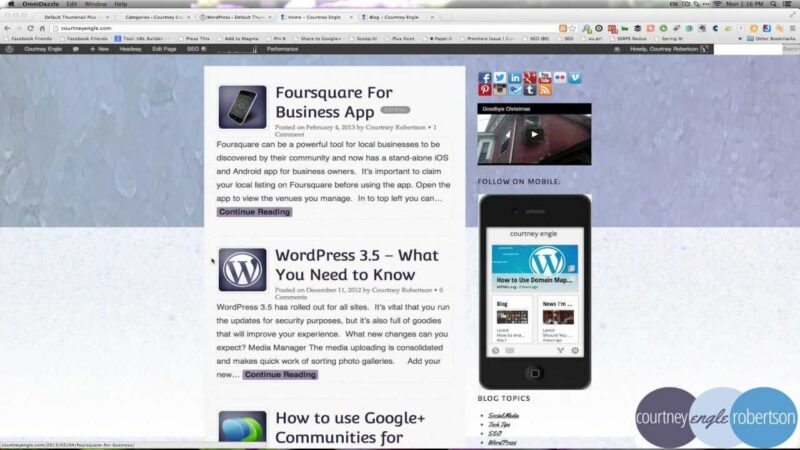Open the OmniDazzle menu
800x450 pixels.
[40, 4]
